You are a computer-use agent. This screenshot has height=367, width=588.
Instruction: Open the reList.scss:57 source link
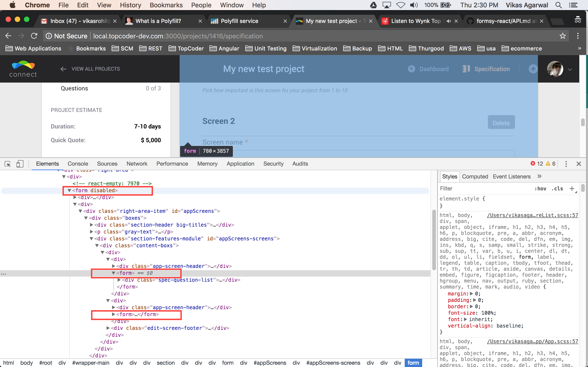pos(532,215)
